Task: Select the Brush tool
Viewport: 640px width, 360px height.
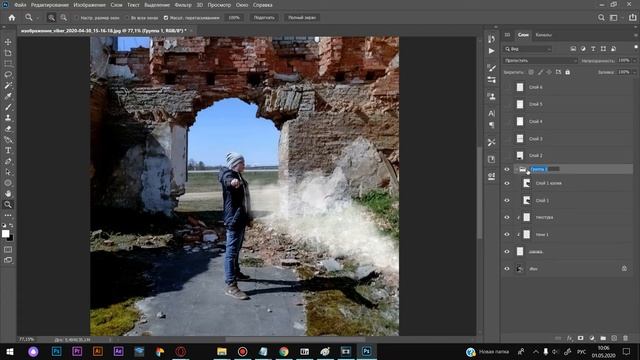Action: (x=8, y=107)
